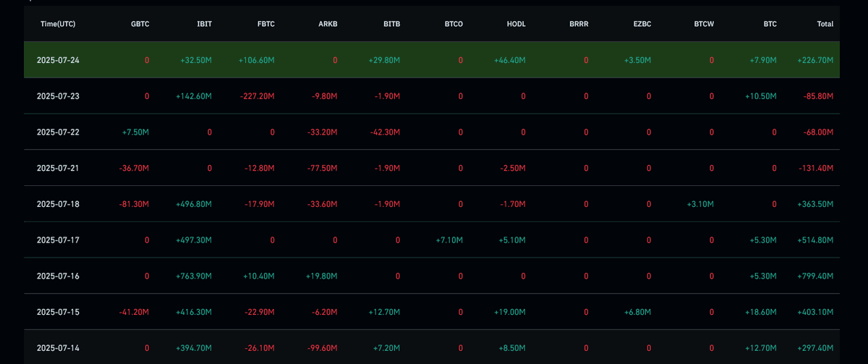Click the +514.80M total value
The image size is (868, 364).
click(x=816, y=240)
